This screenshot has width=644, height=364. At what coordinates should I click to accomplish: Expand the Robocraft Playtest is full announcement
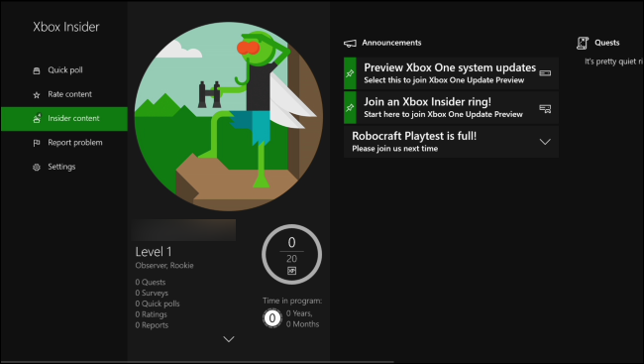tap(545, 142)
